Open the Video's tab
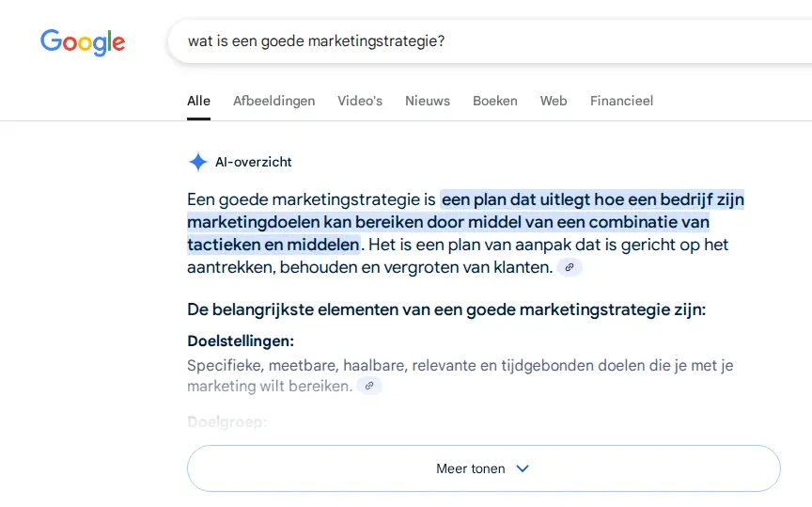The height and width of the screenshot is (507, 812). [x=360, y=101]
